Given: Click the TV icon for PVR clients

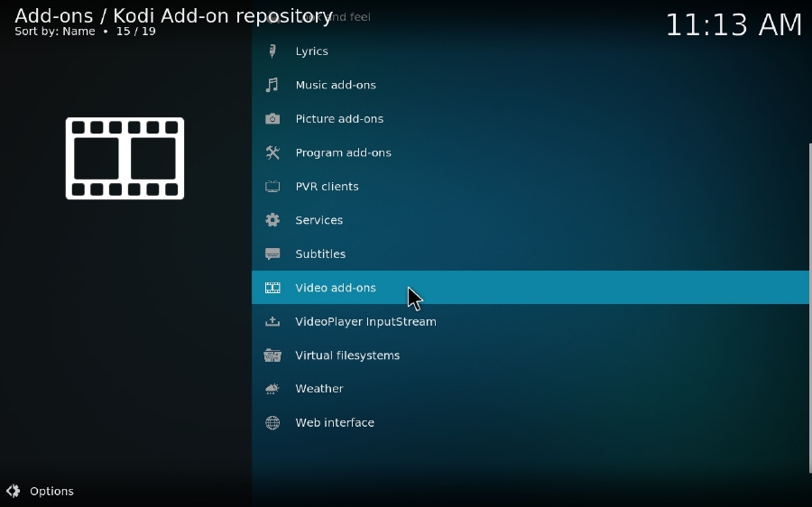Looking at the screenshot, I should pyautogui.click(x=272, y=187).
